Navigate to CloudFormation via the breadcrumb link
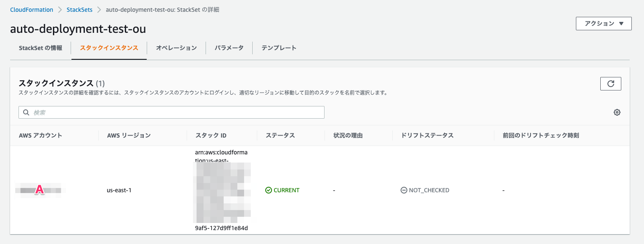 point(32,9)
